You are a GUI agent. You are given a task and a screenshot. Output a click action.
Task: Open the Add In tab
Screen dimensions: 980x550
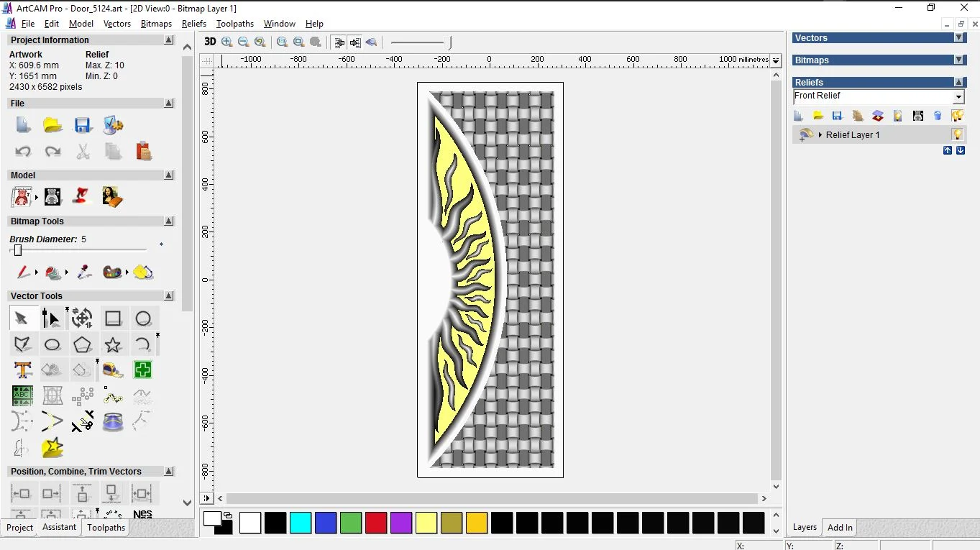[x=840, y=528]
